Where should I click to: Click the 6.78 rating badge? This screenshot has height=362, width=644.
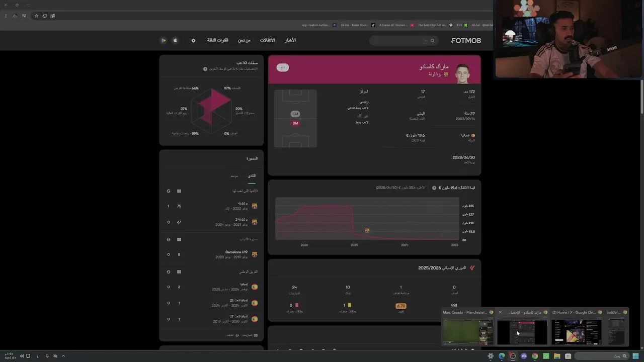(401, 306)
